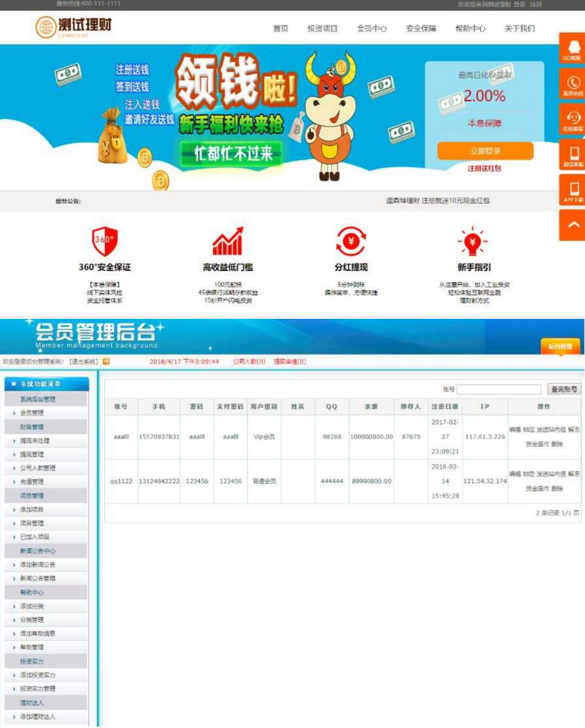585x728 pixels.
Task: Click the 查询账号 search button
Action: click(564, 389)
